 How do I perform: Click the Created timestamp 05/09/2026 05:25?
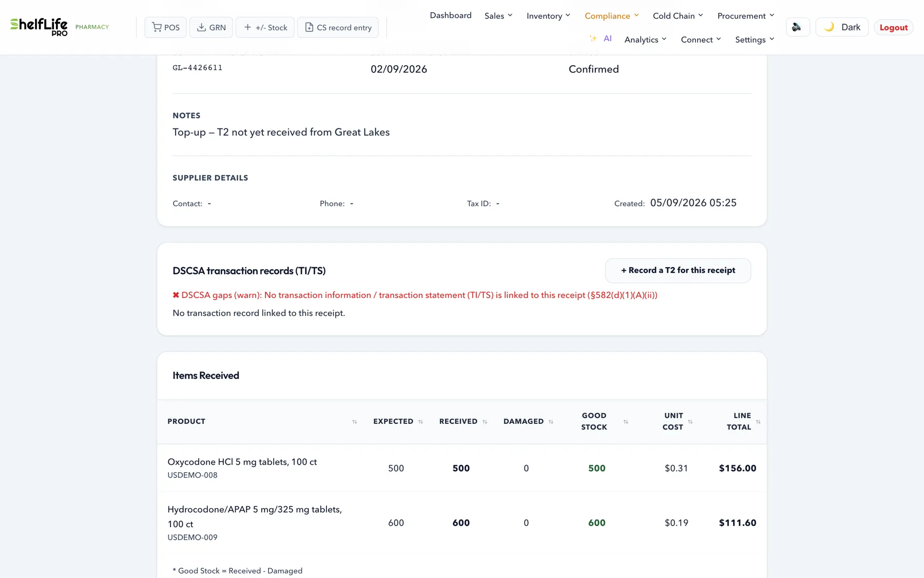693,203
